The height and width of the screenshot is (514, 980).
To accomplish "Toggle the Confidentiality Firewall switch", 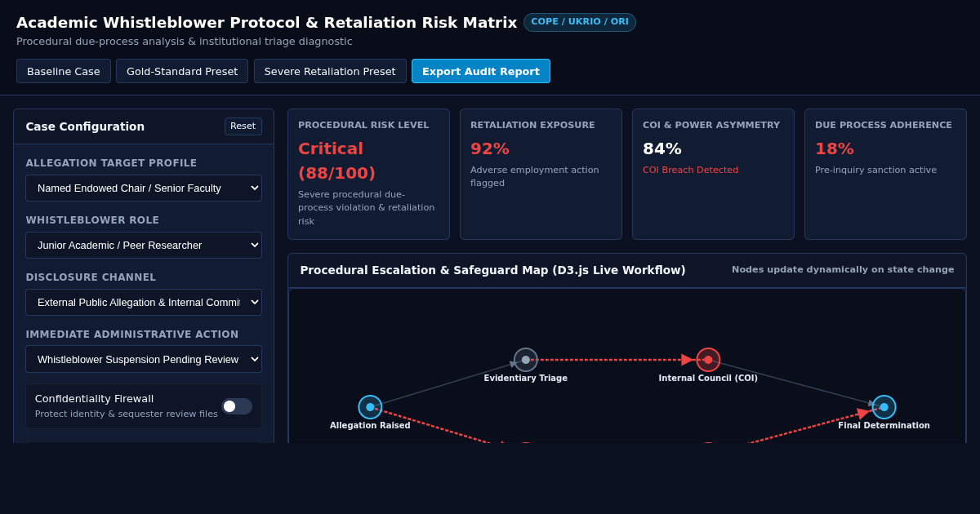I will click(237, 406).
